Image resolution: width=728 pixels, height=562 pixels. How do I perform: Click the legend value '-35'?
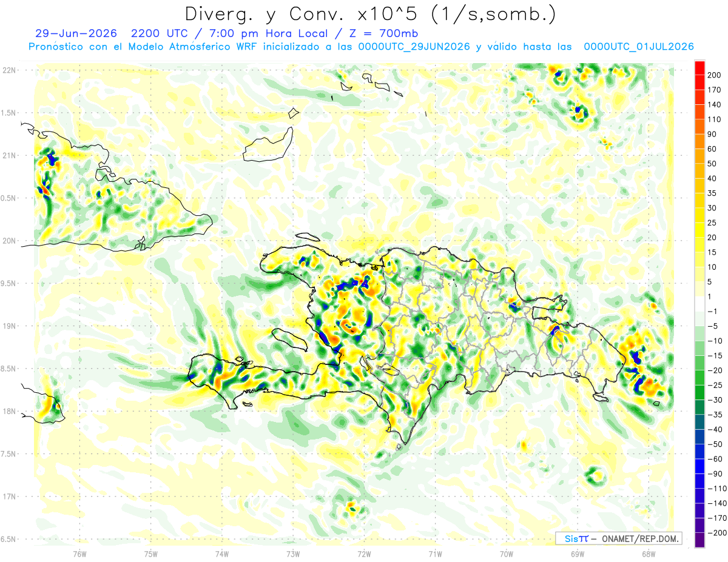tap(716, 415)
